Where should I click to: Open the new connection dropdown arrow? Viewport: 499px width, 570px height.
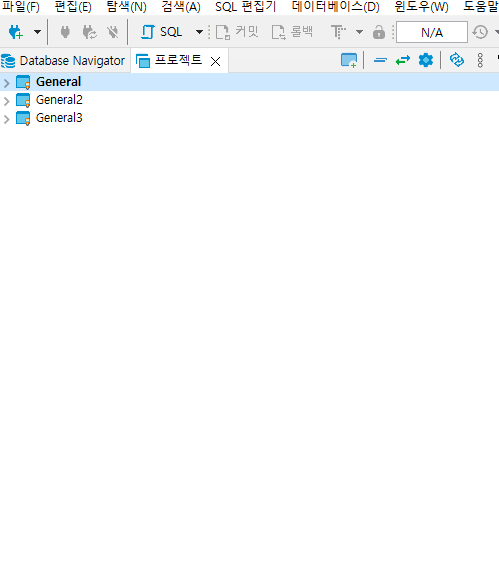click(37, 32)
